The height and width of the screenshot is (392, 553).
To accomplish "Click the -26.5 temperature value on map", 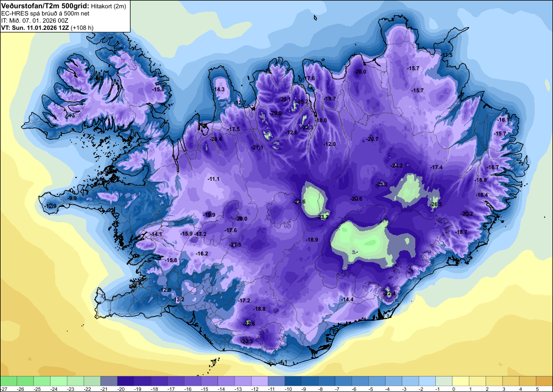I will pyautogui.click(x=436, y=205).
